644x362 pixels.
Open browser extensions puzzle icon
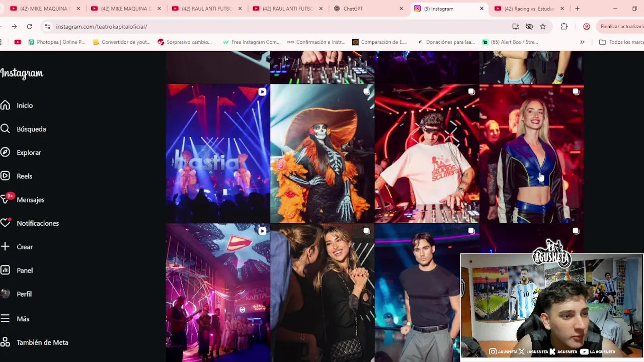tap(564, 26)
